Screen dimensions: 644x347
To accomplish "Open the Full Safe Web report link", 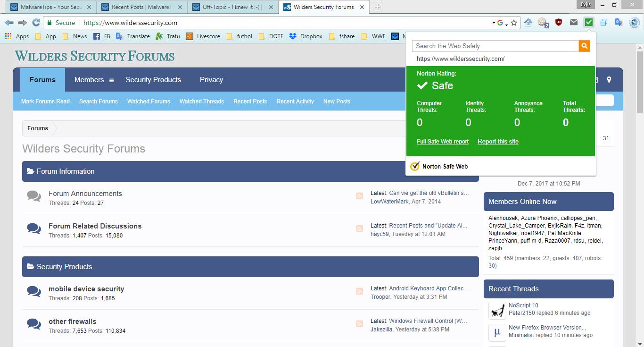I will 443,142.
